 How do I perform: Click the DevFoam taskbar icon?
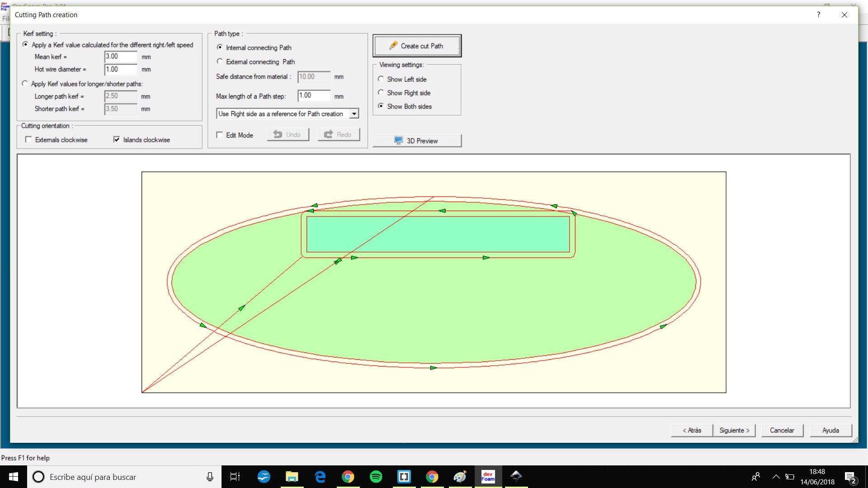pyautogui.click(x=488, y=477)
